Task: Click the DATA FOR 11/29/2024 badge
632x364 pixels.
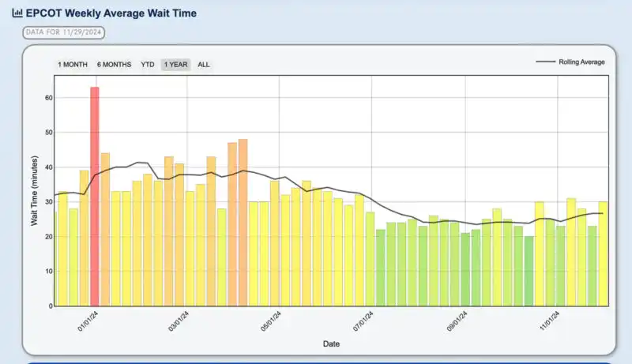Action: [x=64, y=32]
